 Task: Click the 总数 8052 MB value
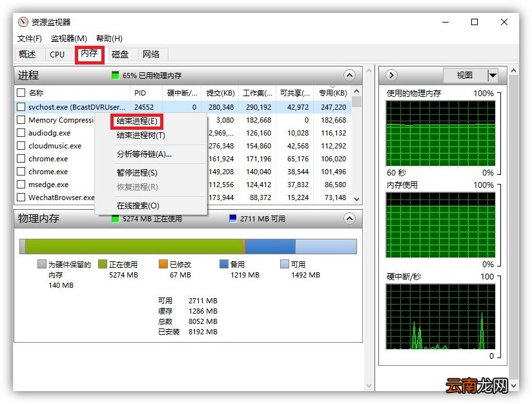click(203, 321)
